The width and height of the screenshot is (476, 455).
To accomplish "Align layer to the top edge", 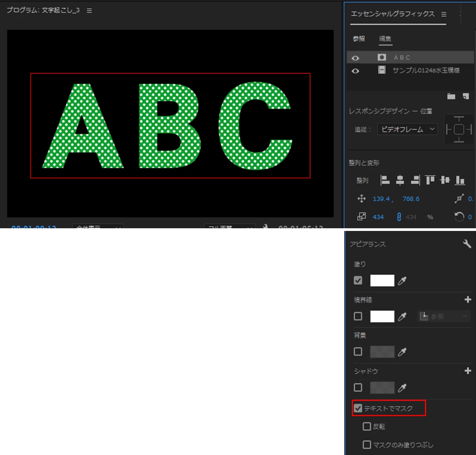I will pyautogui.click(x=430, y=180).
